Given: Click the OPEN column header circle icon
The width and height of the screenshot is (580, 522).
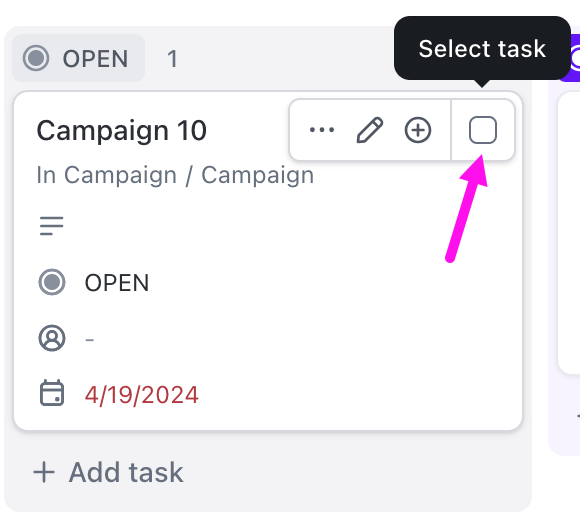Looking at the screenshot, I should point(36,58).
